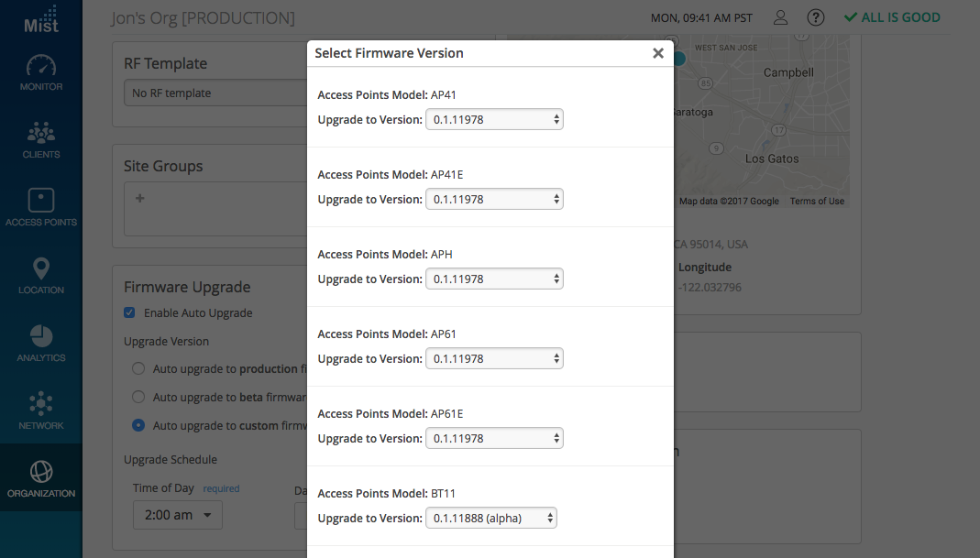Navigate to the Location page

[x=41, y=276]
